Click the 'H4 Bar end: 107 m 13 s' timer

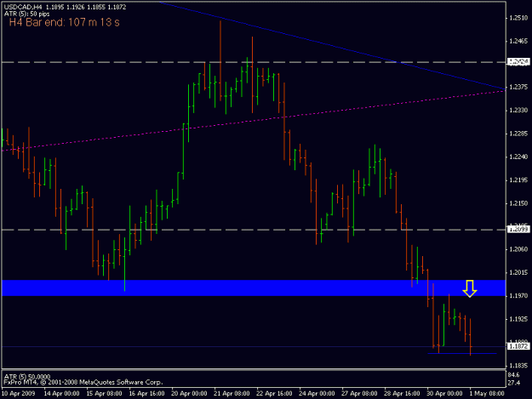[64, 22]
